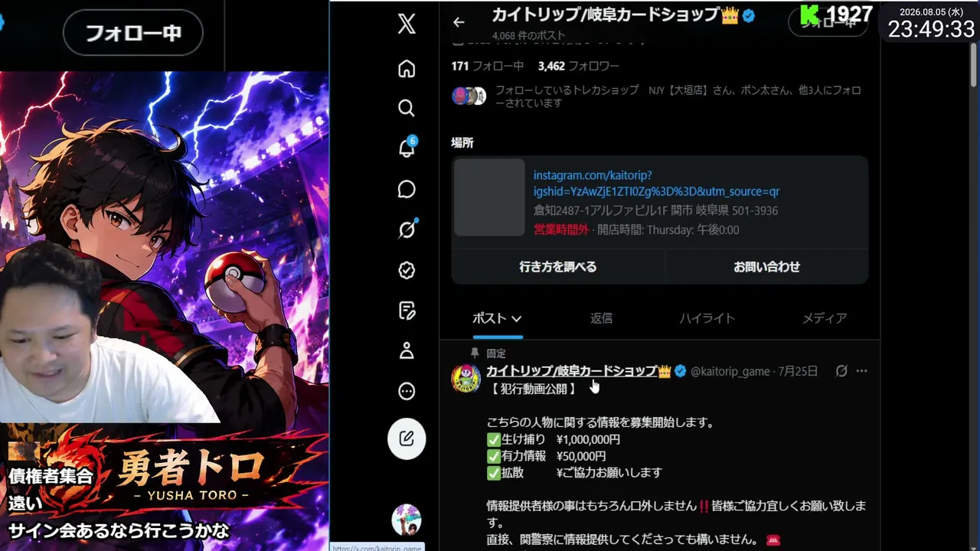The image size is (980, 551).
Task: Open the pinned post author name link
Action: pos(579,371)
